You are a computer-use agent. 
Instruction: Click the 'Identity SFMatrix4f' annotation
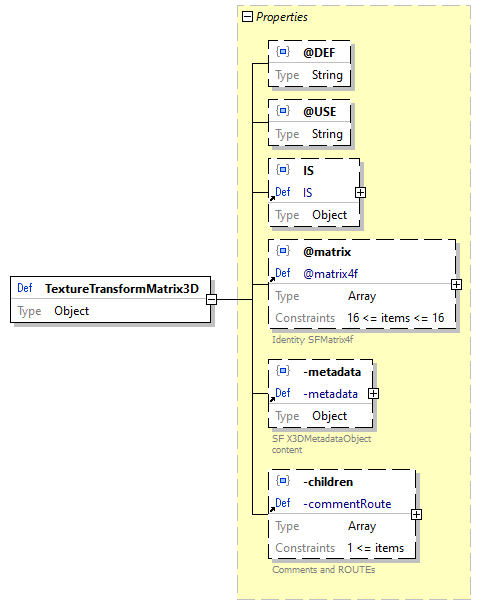[313, 340]
